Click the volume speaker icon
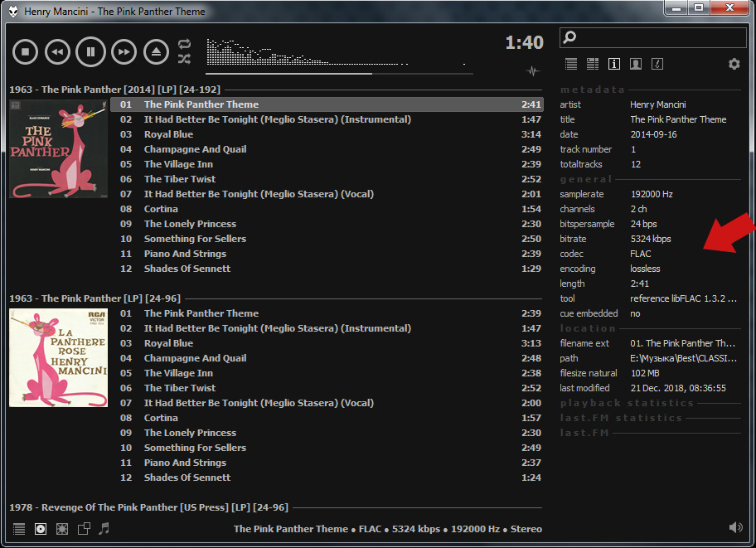 pyautogui.click(x=735, y=527)
